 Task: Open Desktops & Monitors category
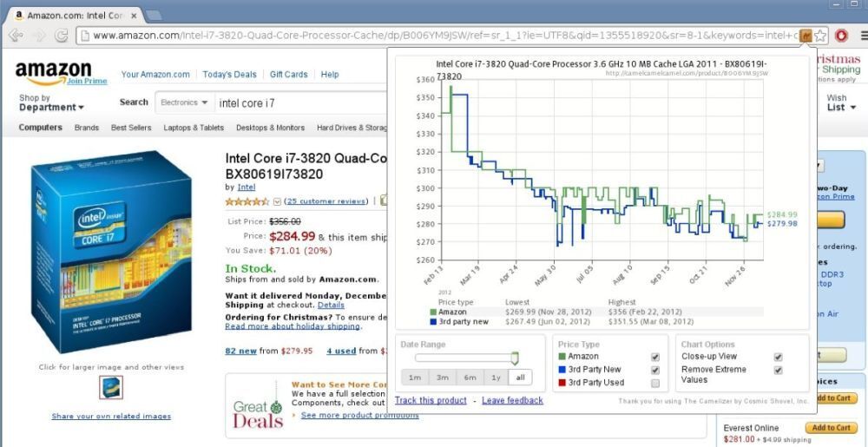point(270,128)
